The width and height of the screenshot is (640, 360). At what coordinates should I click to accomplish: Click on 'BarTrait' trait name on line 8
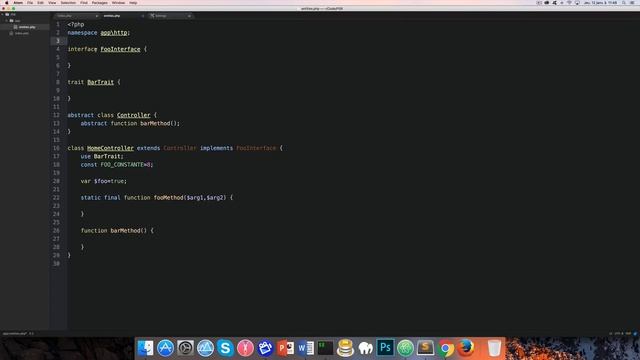pyautogui.click(x=100, y=82)
